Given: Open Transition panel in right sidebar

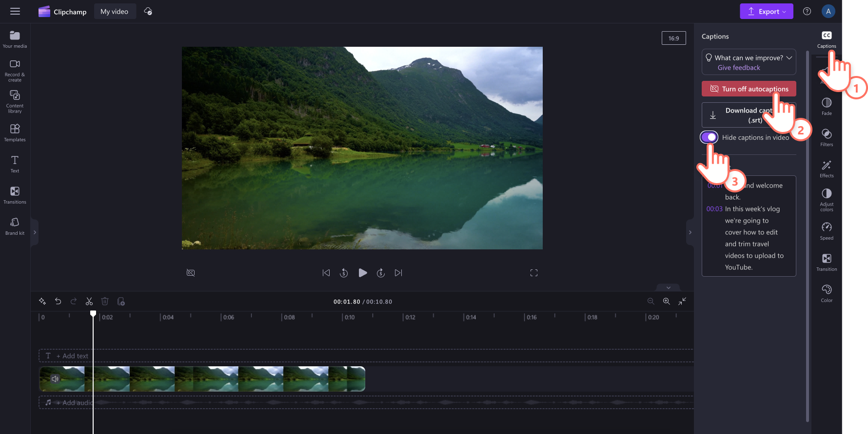Looking at the screenshot, I should click(827, 262).
